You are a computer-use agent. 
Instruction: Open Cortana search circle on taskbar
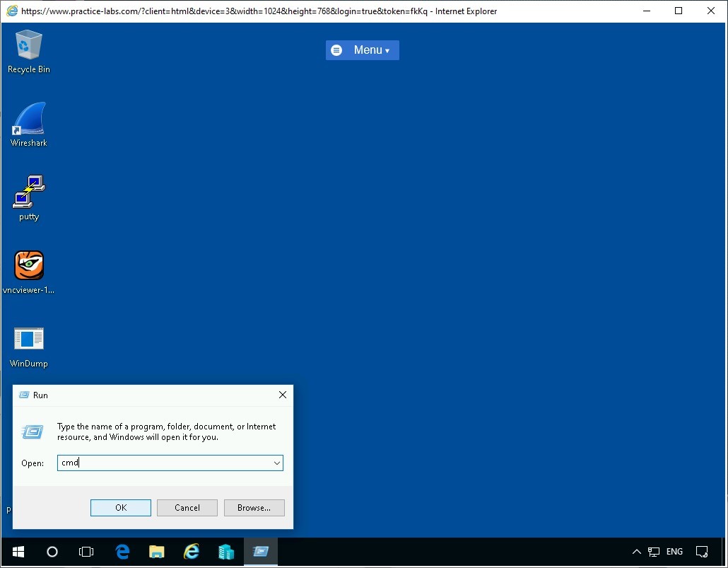(x=52, y=552)
